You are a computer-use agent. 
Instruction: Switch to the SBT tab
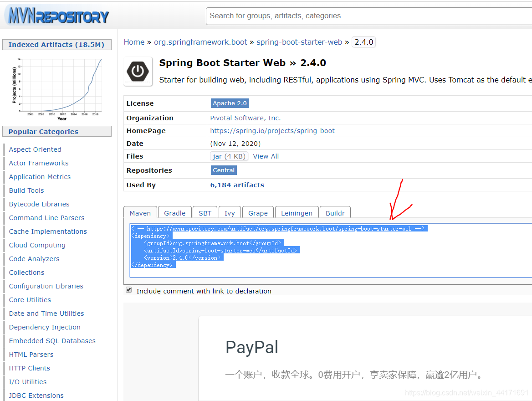tap(205, 213)
